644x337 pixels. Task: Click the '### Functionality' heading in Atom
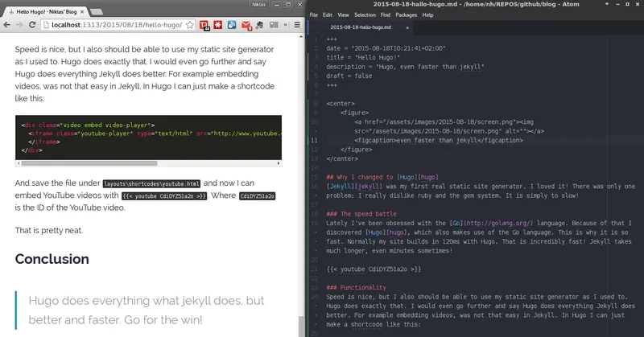356,288
